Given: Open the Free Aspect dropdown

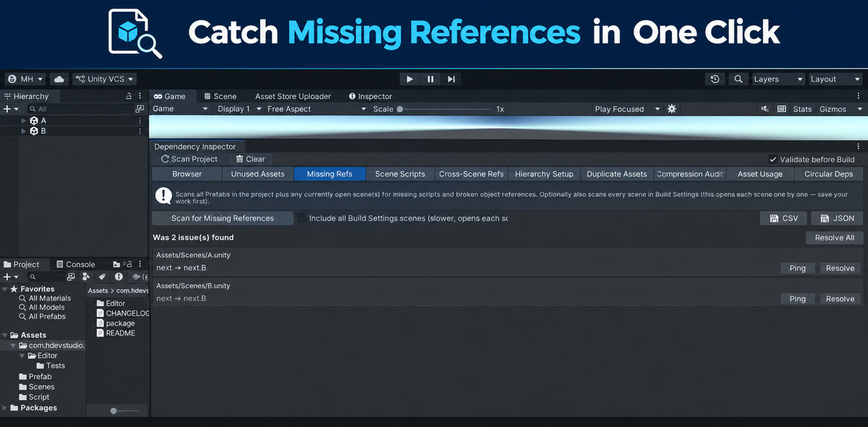Looking at the screenshot, I should click(316, 109).
